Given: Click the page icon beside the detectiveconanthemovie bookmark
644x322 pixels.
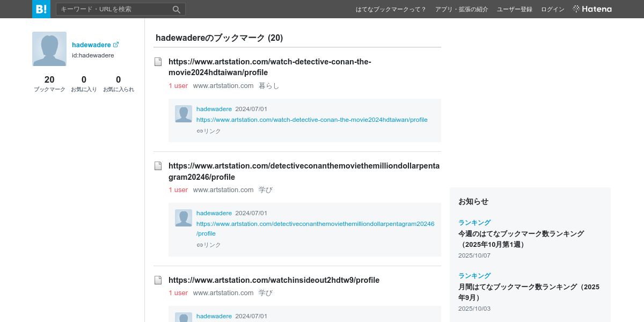Looking at the screenshot, I should (158, 166).
